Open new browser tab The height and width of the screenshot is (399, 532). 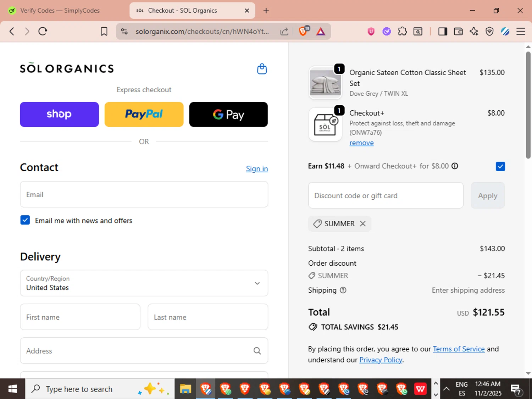tap(266, 11)
